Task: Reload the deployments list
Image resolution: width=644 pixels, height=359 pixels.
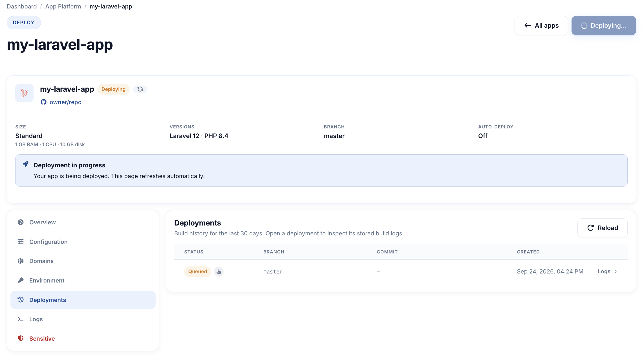Action: [602, 228]
